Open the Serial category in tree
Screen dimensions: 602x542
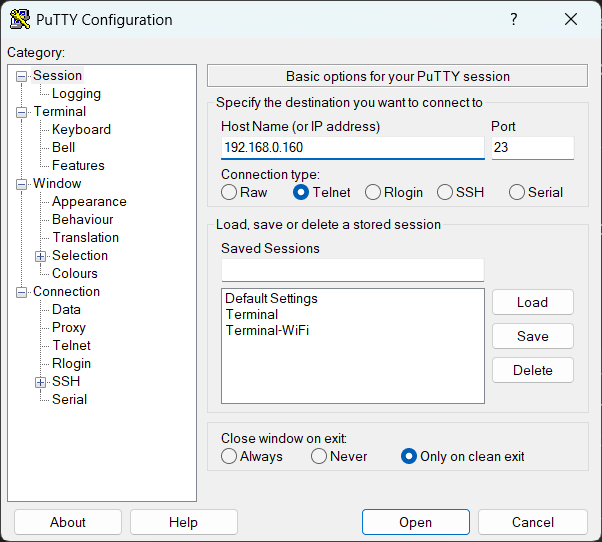pos(69,400)
